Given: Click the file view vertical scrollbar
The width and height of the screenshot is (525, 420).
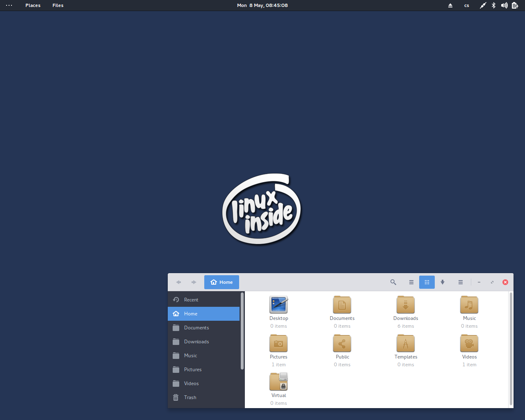Looking at the screenshot, I should point(511,349).
